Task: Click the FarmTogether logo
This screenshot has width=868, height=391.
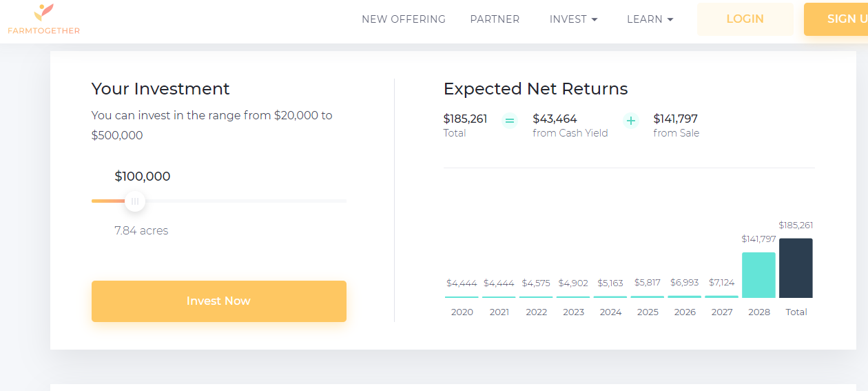Action: [44, 19]
